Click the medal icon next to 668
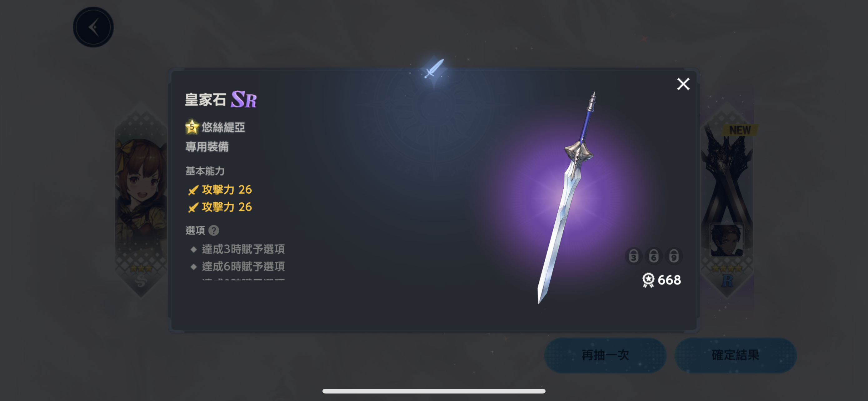 tap(648, 280)
